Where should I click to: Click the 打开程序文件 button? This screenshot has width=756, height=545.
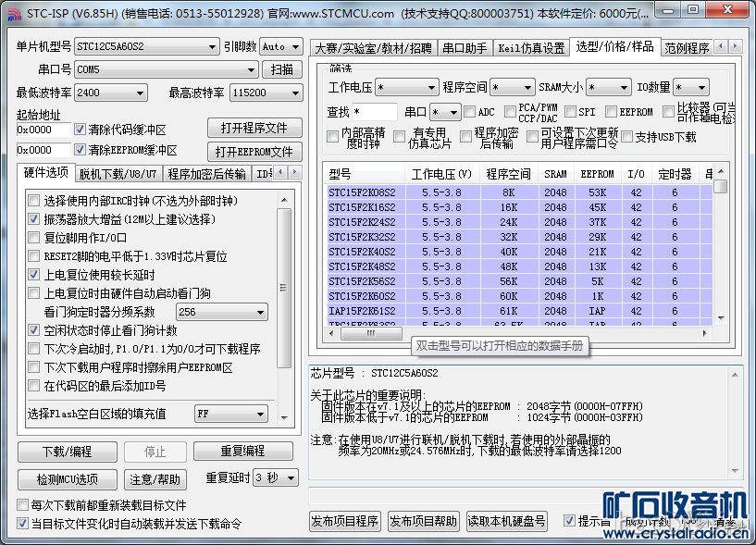(254, 128)
